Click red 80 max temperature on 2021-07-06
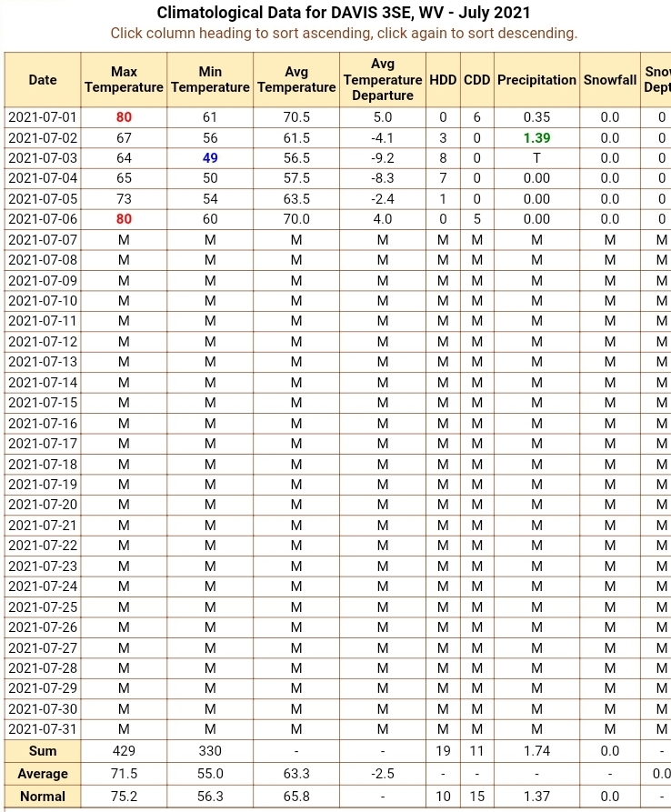 [124, 219]
